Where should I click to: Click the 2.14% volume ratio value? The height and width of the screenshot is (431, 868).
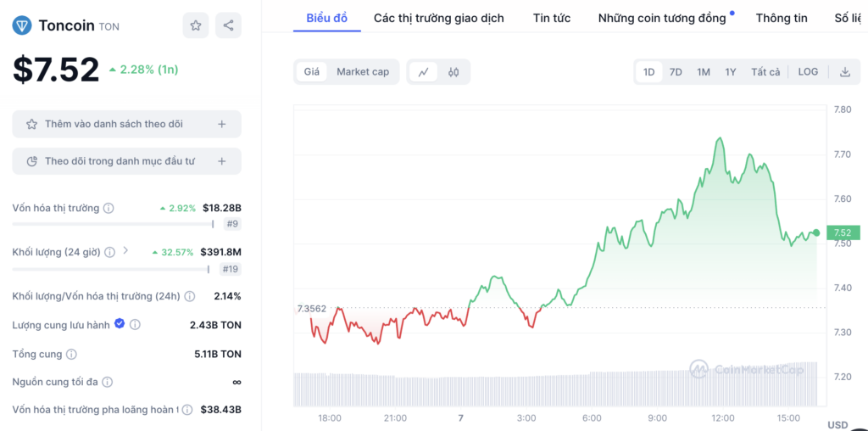pyautogui.click(x=227, y=296)
